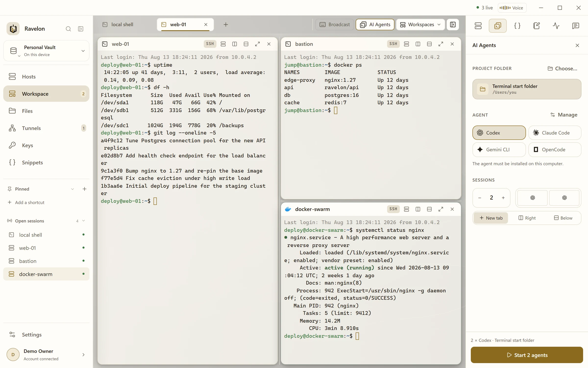Maximize the web-01 terminal pane
588x368 pixels.
[257, 44]
